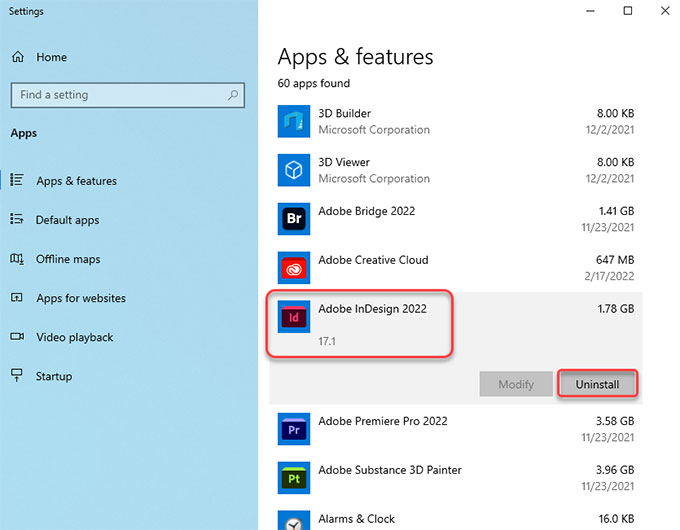680x530 pixels.
Task: Click the Apps & features page heading
Action: [x=356, y=57]
